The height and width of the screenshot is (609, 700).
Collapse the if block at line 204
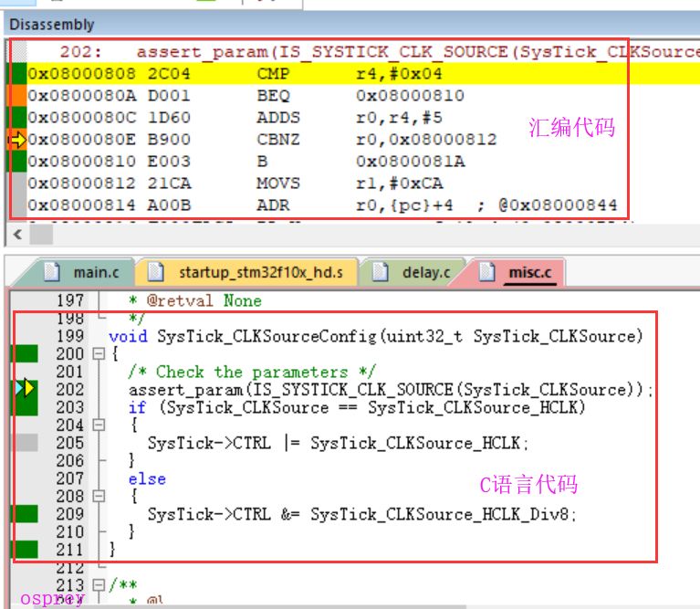click(99, 425)
